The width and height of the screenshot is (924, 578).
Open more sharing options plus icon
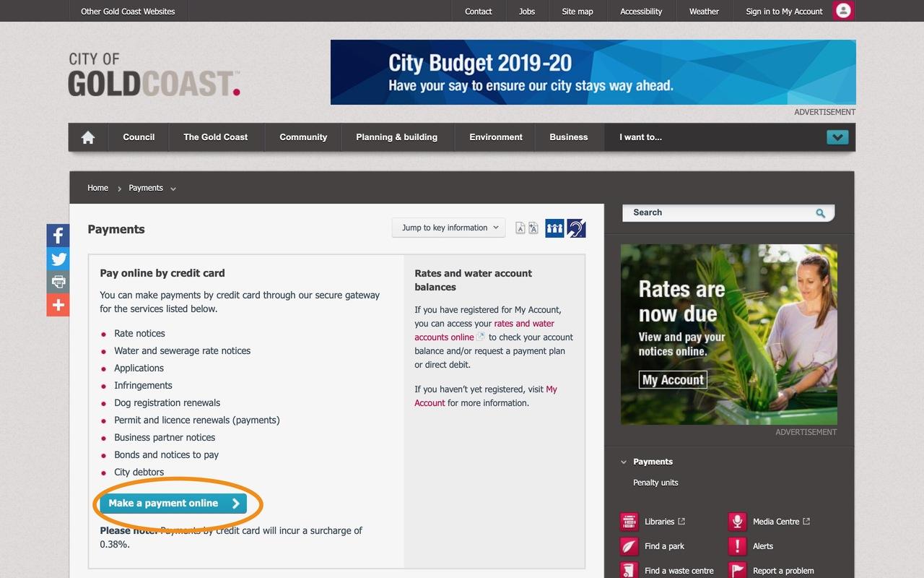pos(58,305)
